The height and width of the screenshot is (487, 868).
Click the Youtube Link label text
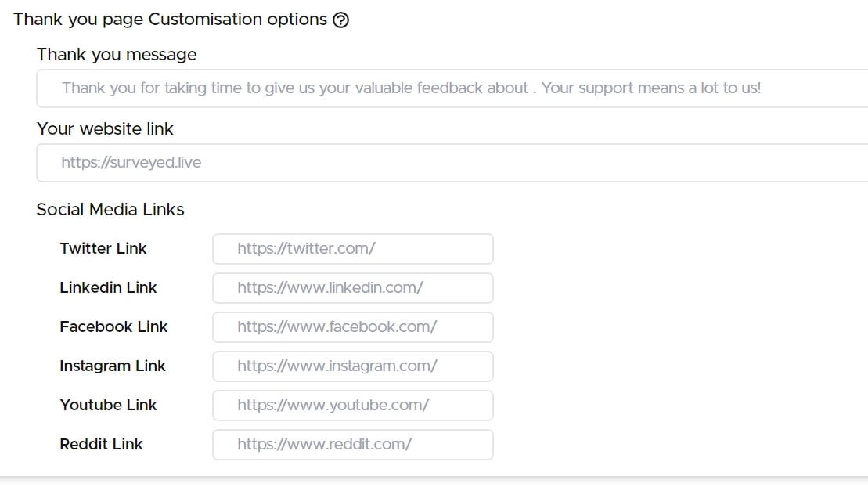[108, 405]
